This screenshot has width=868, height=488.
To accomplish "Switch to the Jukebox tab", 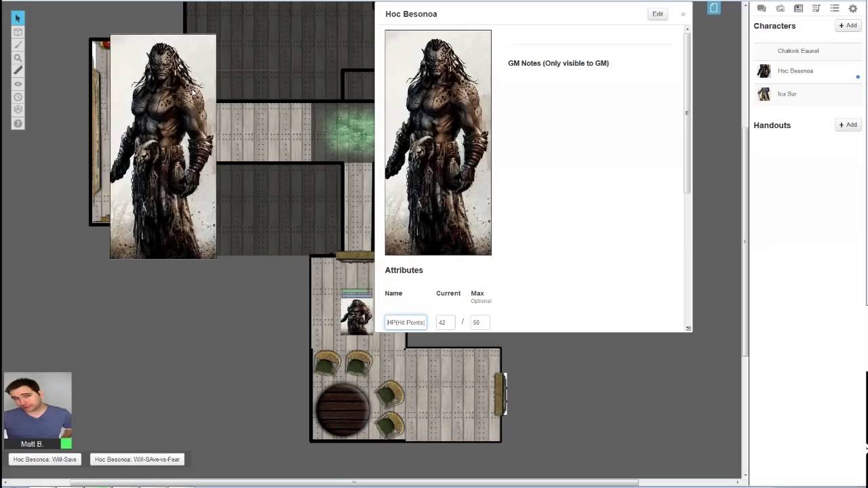I will 816,8.
